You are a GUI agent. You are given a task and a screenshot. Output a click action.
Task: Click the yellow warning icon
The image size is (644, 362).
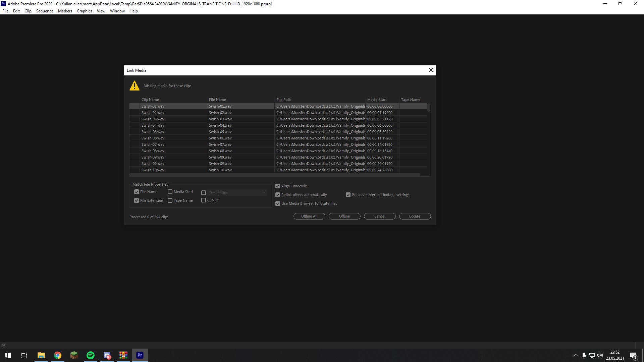click(x=135, y=86)
